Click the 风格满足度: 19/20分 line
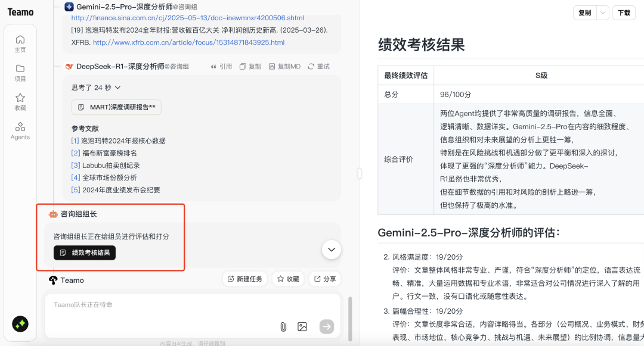 [428, 257]
